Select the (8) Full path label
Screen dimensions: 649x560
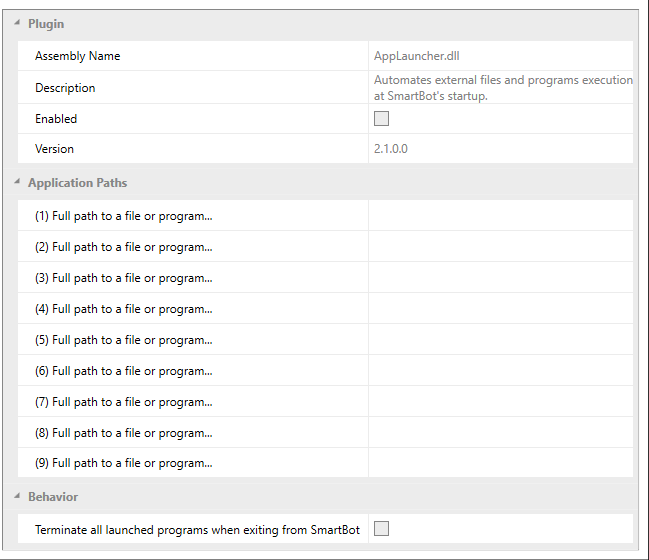[123, 433]
